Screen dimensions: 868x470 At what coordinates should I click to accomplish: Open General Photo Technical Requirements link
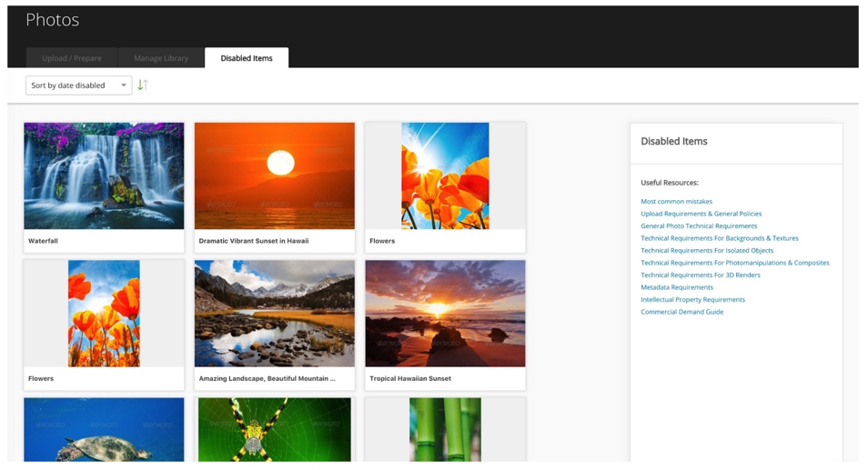[699, 226]
